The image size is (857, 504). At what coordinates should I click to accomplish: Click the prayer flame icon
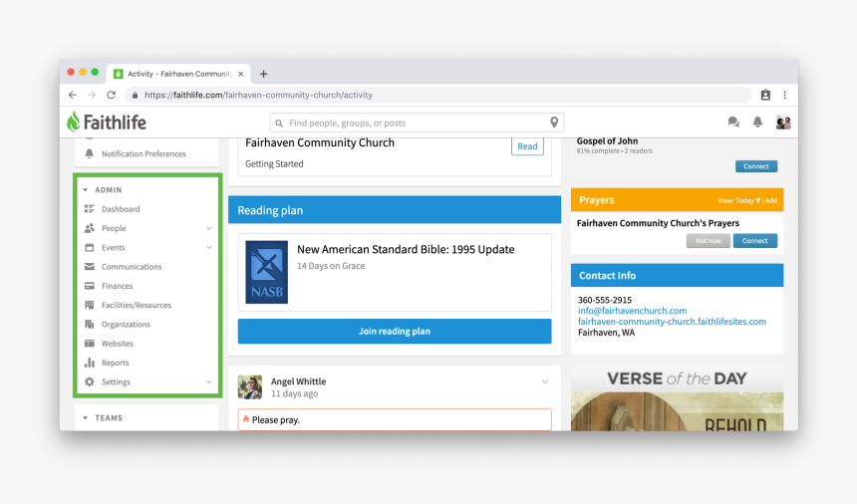pyautogui.click(x=246, y=419)
